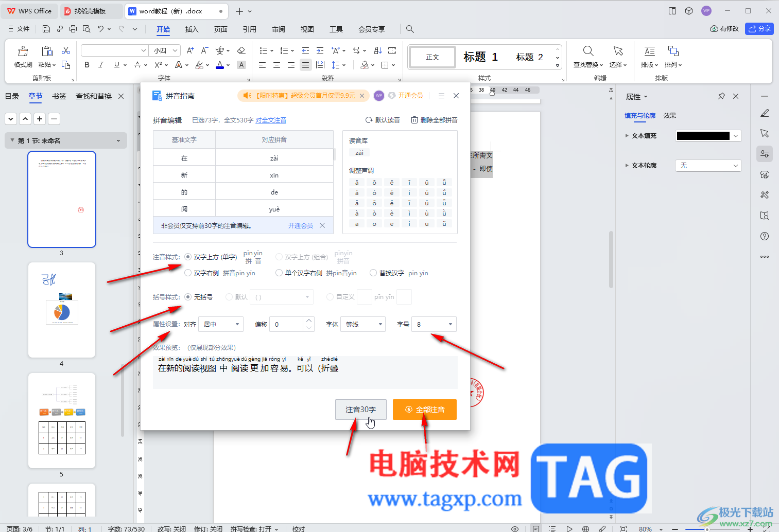Select no brackets radio option
The width and height of the screenshot is (779, 532).
[188, 297]
